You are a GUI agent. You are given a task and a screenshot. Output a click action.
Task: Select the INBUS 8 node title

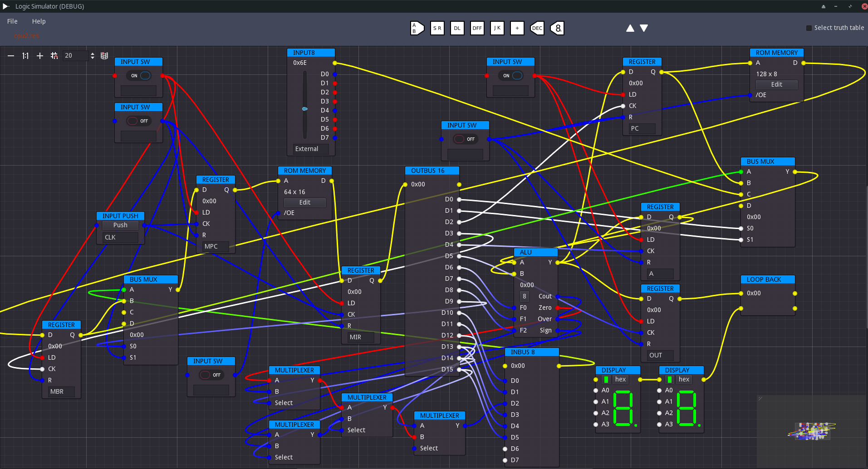click(x=532, y=352)
